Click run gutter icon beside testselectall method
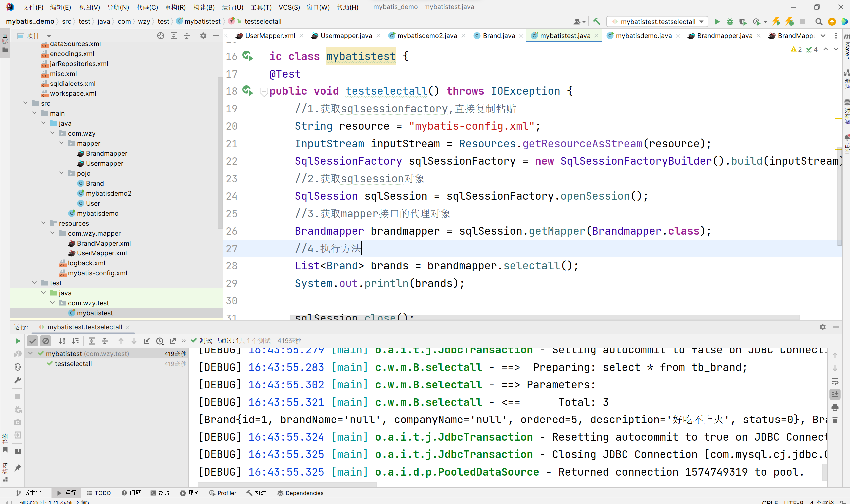The image size is (850, 504). 248,91
